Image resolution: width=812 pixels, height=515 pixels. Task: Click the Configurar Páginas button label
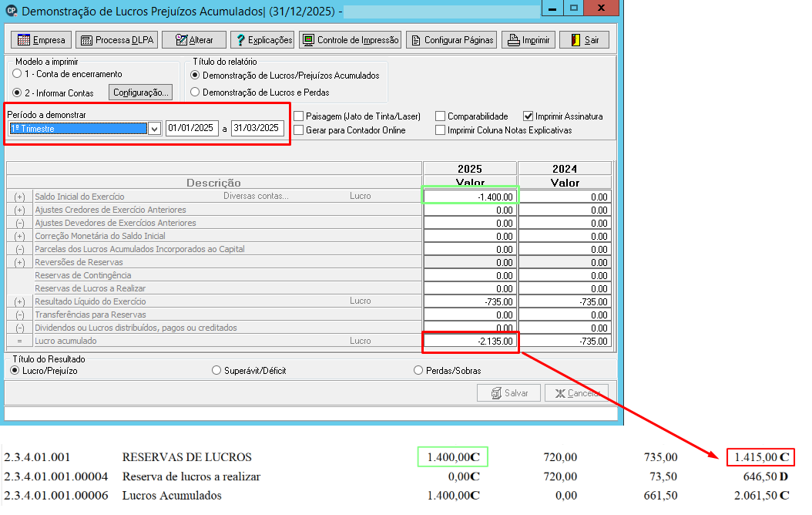click(459, 40)
